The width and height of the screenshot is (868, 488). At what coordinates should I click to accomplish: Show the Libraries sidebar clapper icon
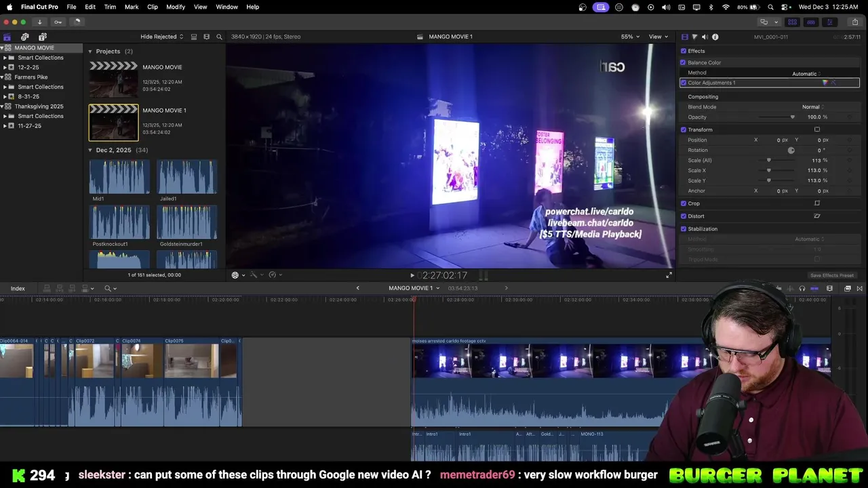7,37
